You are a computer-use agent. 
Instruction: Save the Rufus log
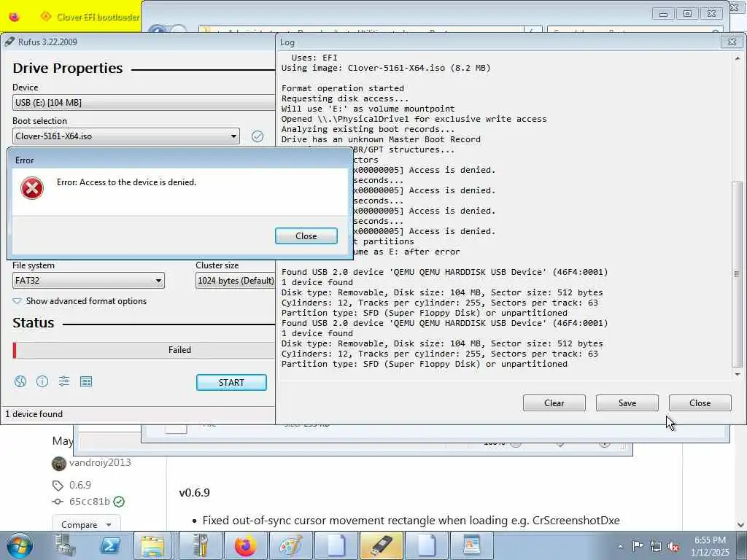click(627, 402)
